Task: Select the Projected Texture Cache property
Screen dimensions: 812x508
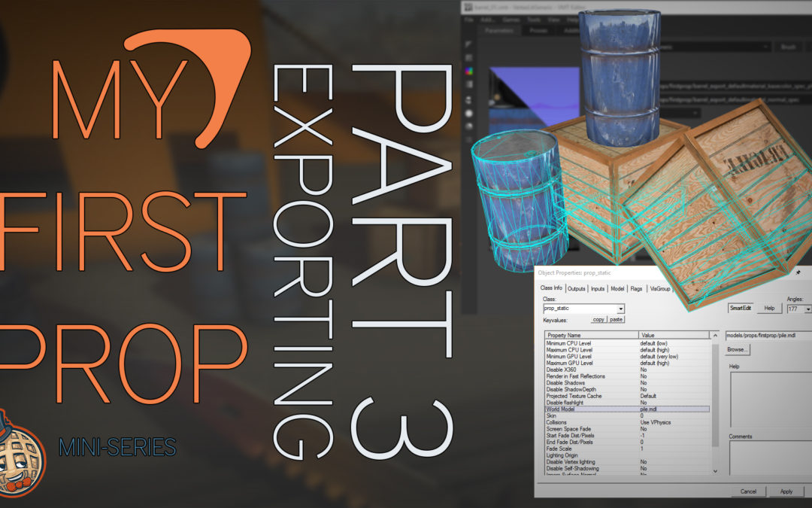Action: tap(627, 396)
